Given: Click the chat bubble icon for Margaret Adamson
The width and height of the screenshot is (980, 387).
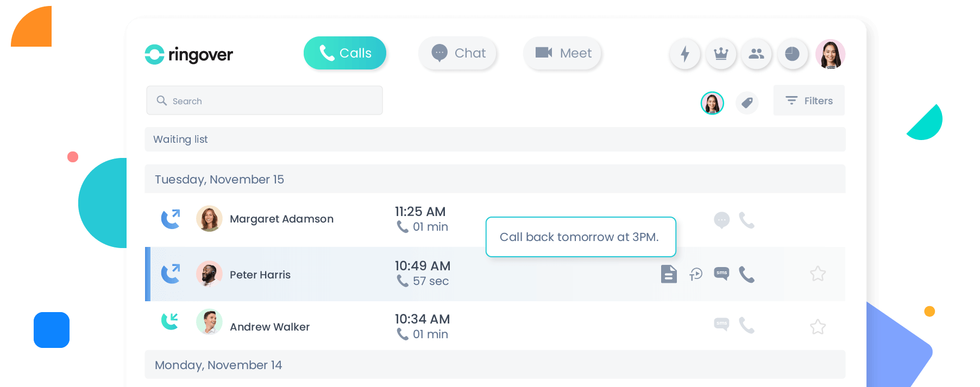Looking at the screenshot, I should click(721, 220).
